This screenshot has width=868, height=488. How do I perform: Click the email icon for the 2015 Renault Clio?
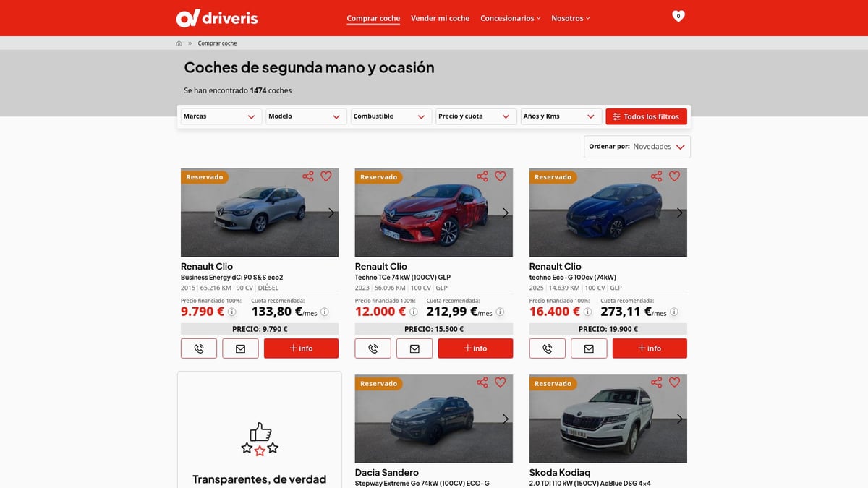click(240, 348)
